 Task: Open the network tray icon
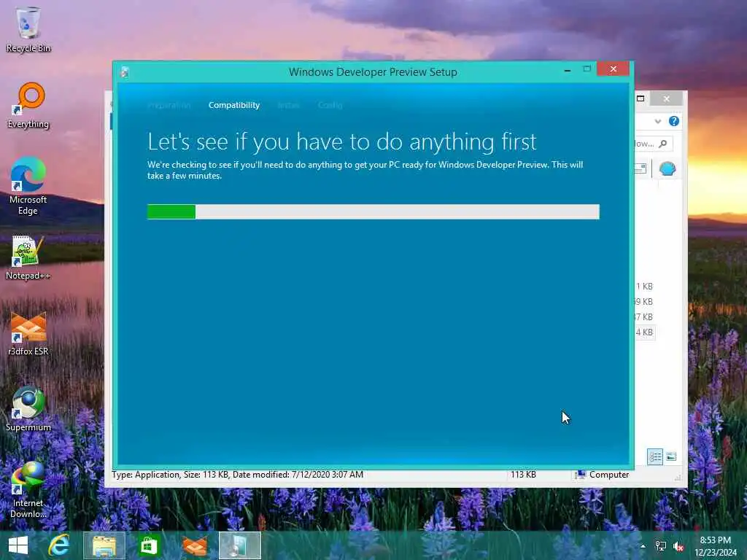[x=661, y=546]
